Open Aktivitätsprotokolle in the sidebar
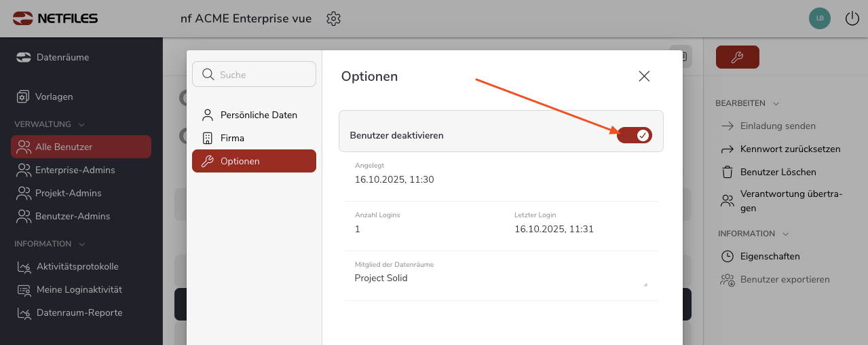Image resolution: width=868 pixels, height=345 pixels. click(77, 266)
